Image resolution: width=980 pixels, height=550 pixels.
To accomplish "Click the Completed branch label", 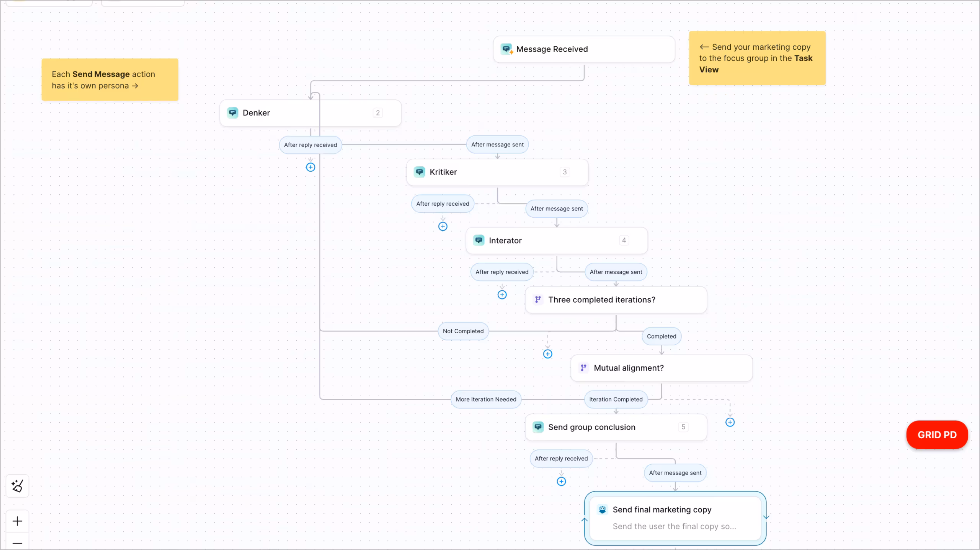I will point(661,336).
